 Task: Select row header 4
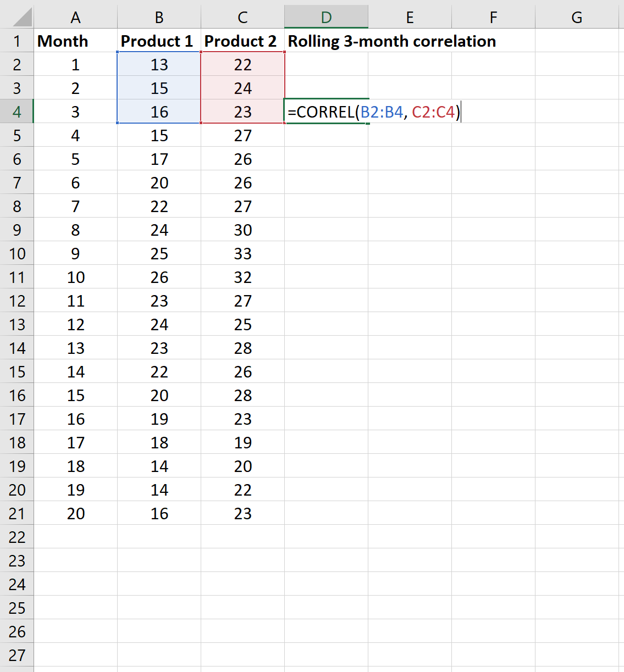click(17, 112)
